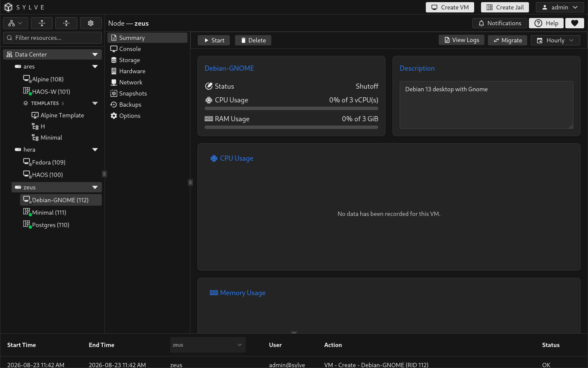Collapse the zeus node arrow
This screenshot has width=588, height=368.
(95, 187)
